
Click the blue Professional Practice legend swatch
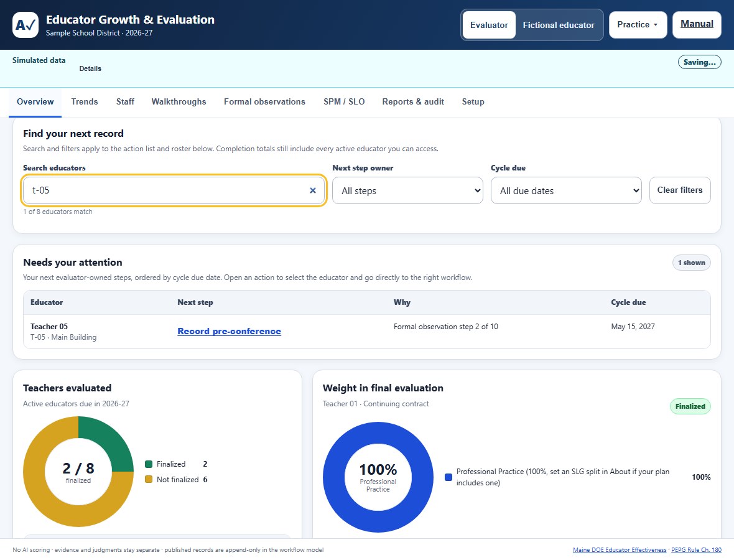(448, 477)
